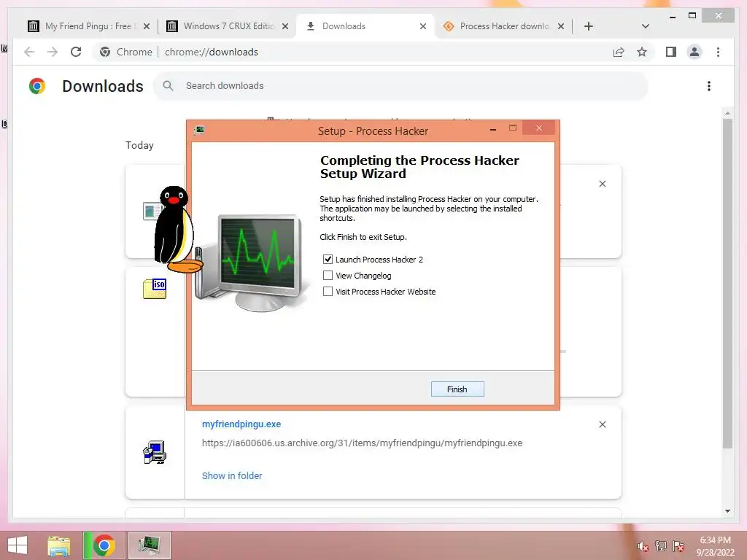Minimize the Process Hacker setup window
This screenshot has width=747, height=560.
tap(493, 129)
